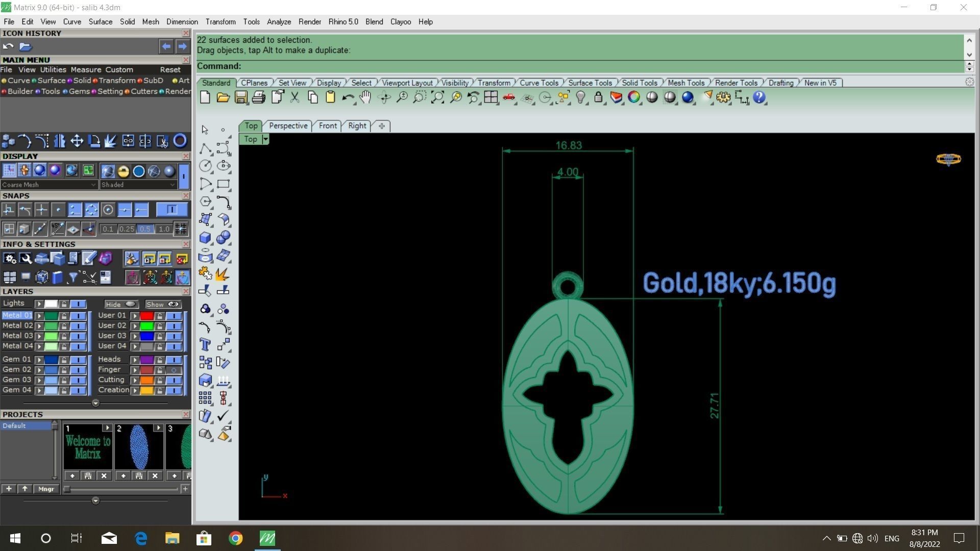Screen dimensions: 980x551
Task: Select the Polyline tool in the side toolbar
Action: click(x=205, y=148)
